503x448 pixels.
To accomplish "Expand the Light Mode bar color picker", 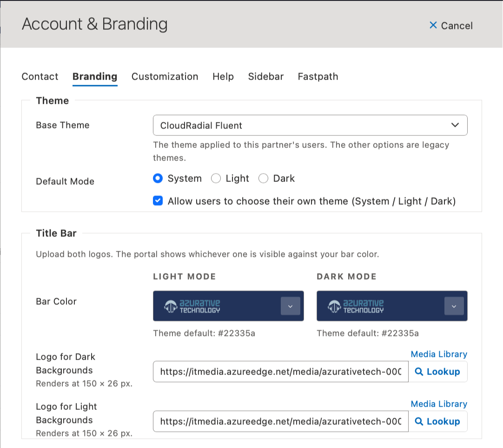I will pyautogui.click(x=290, y=306).
